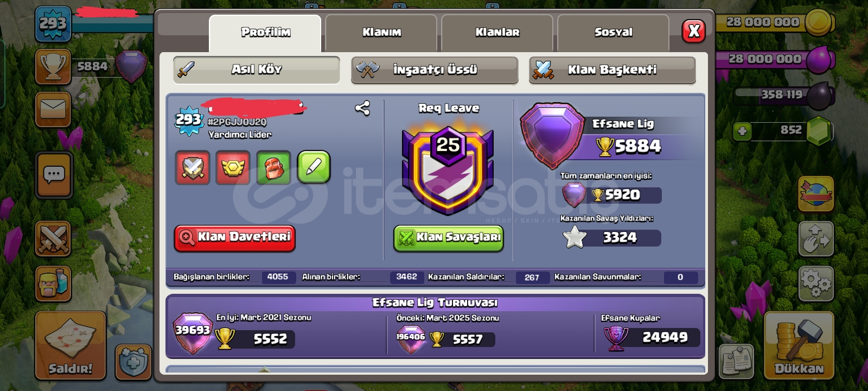Open the chat speech bubble icon

click(54, 175)
